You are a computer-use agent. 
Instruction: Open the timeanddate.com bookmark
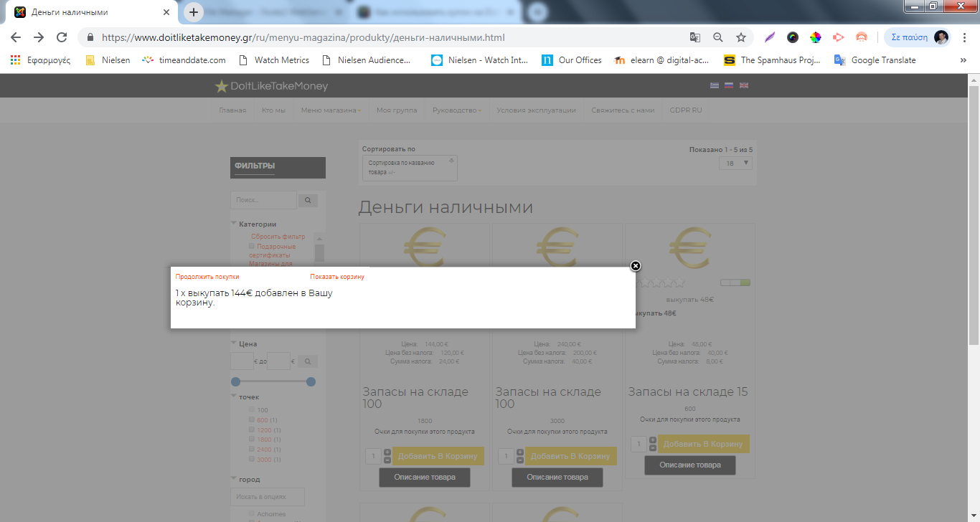pyautogui.click(x=184, y=60)
